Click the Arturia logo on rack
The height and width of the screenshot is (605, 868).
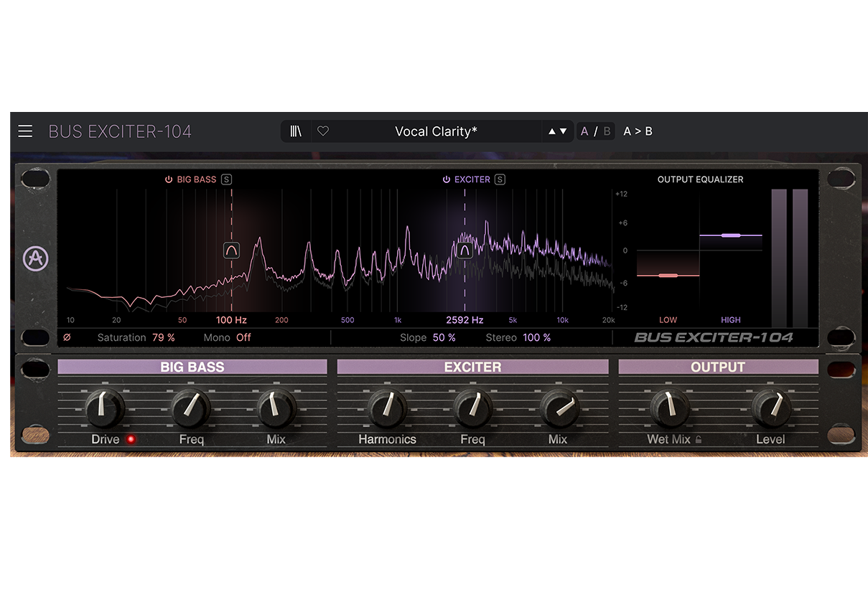pyautogui.click(x=35, y=259)
